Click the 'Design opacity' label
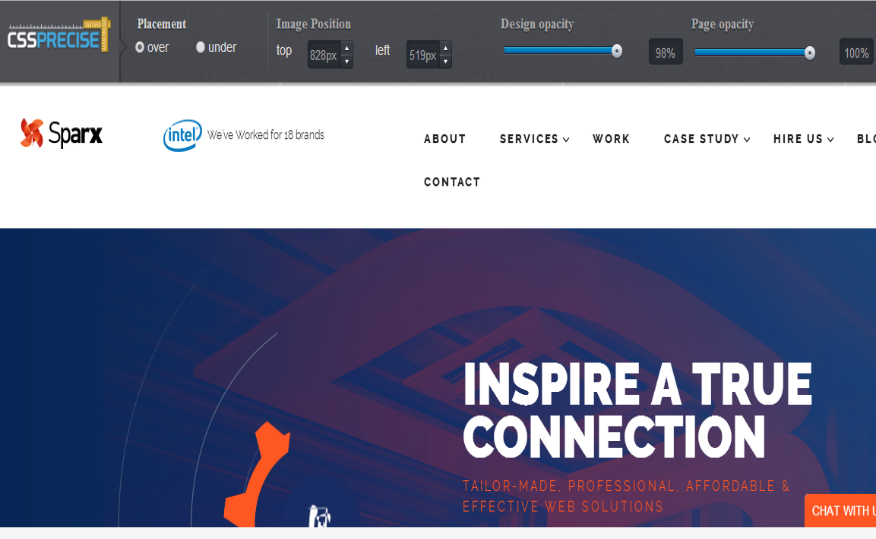This screenshot has width=876, height=539. click(537, 24)
